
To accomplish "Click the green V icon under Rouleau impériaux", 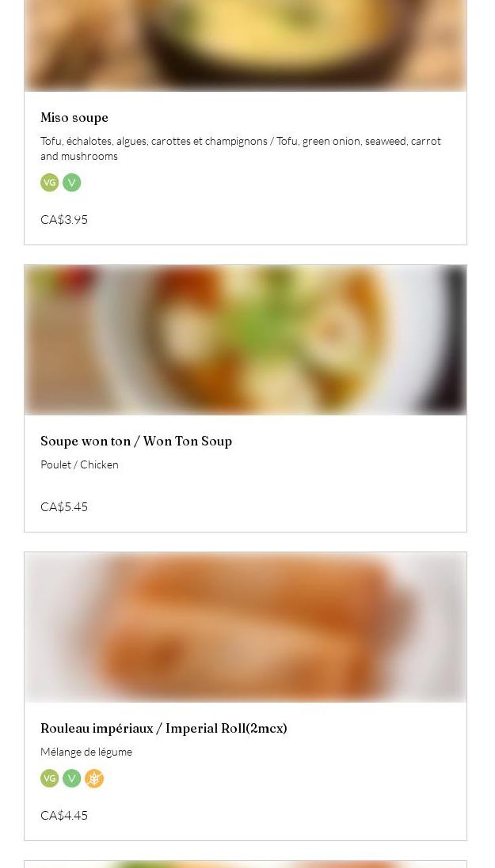I will coord(71,779).
